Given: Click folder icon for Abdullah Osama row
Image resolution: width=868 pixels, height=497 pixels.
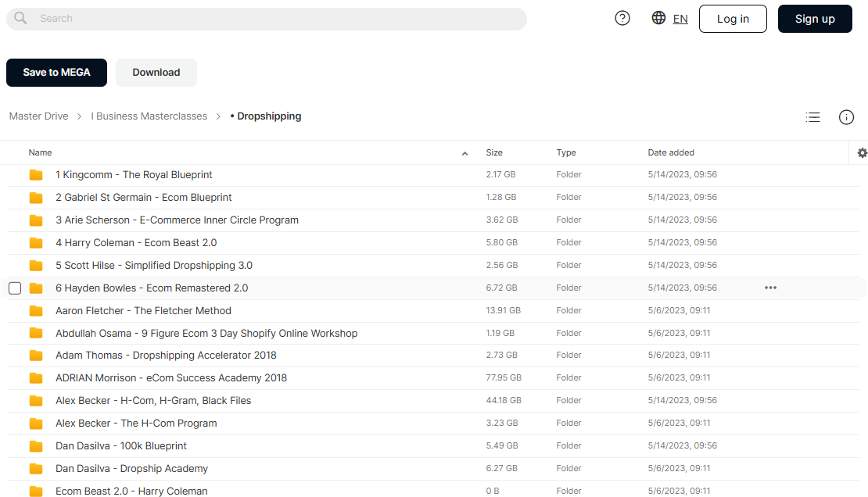Looking at the screenshot, I should point(36,333).
